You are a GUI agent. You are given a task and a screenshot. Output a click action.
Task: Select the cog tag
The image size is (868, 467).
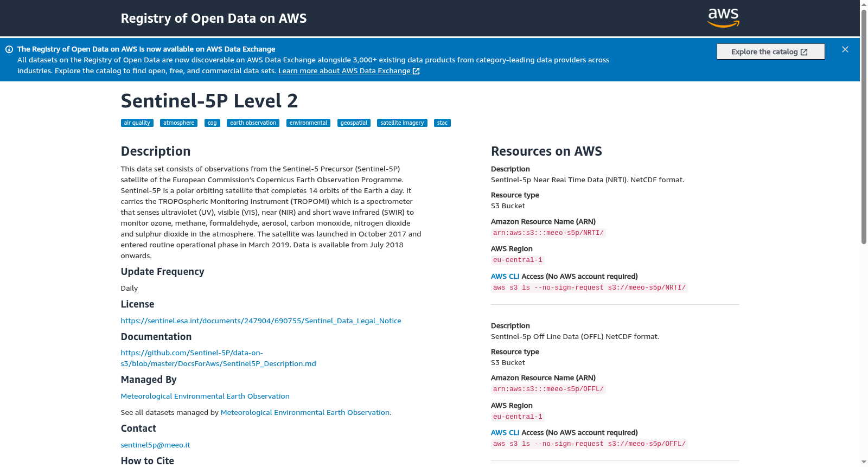pyautogui.click(x=212, y=123)
